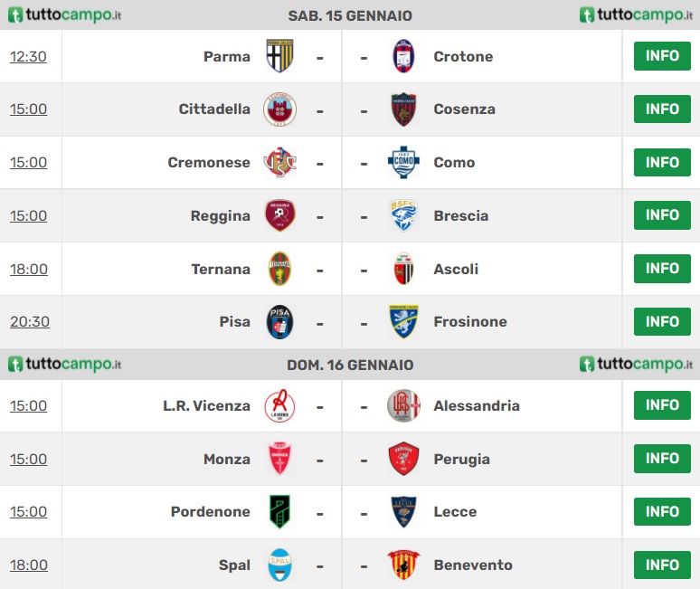Viewport: 700px width, 589px height.
Task: Open INFO for Ternana vs Ascoli
Action: click(662, 269)
